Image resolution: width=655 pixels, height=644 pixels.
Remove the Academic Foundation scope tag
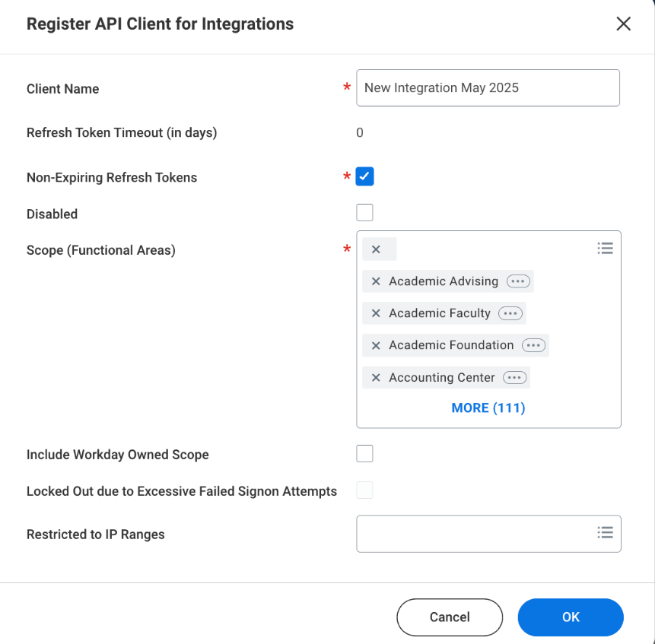376,345
